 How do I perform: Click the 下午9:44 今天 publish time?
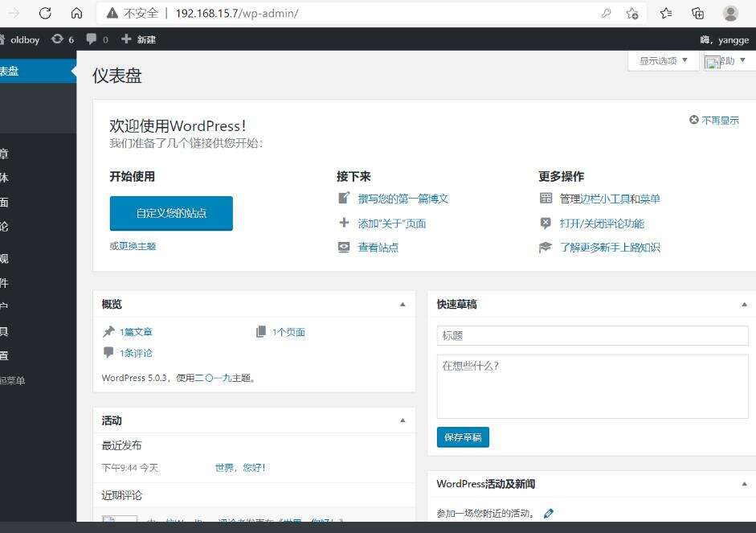(130, 468)
